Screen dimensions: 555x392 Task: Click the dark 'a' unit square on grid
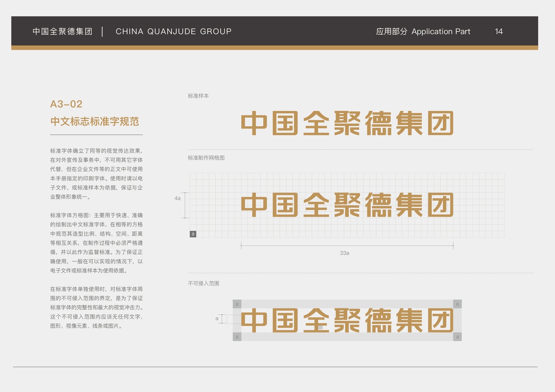pyautogui.click(x=193, y=234)
